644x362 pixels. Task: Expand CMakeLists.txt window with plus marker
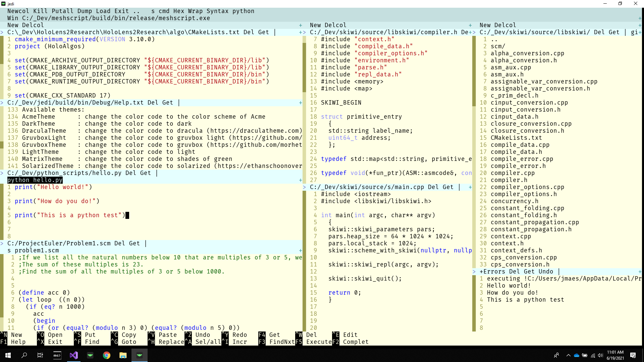pos(301,32)
